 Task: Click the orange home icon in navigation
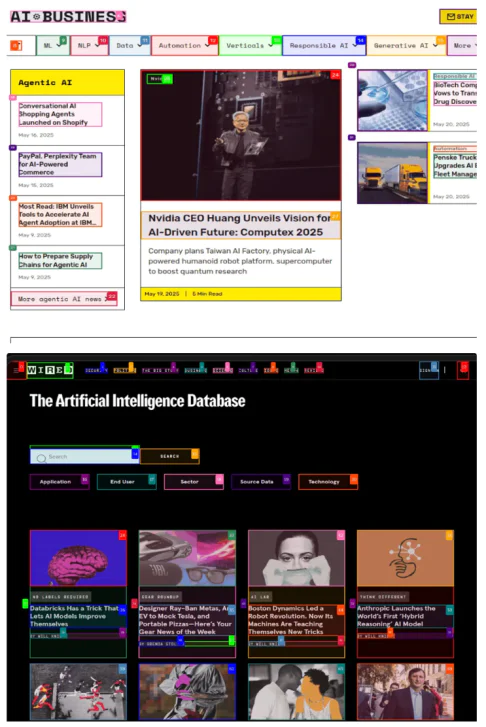[16, 45]
